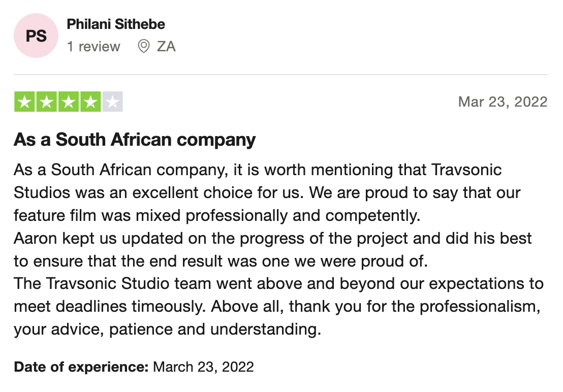Image resolution: width=563 pixels, height=392 pixels.
Task: Click "Travsonic" in the review's first line
Action: point(466,170)
